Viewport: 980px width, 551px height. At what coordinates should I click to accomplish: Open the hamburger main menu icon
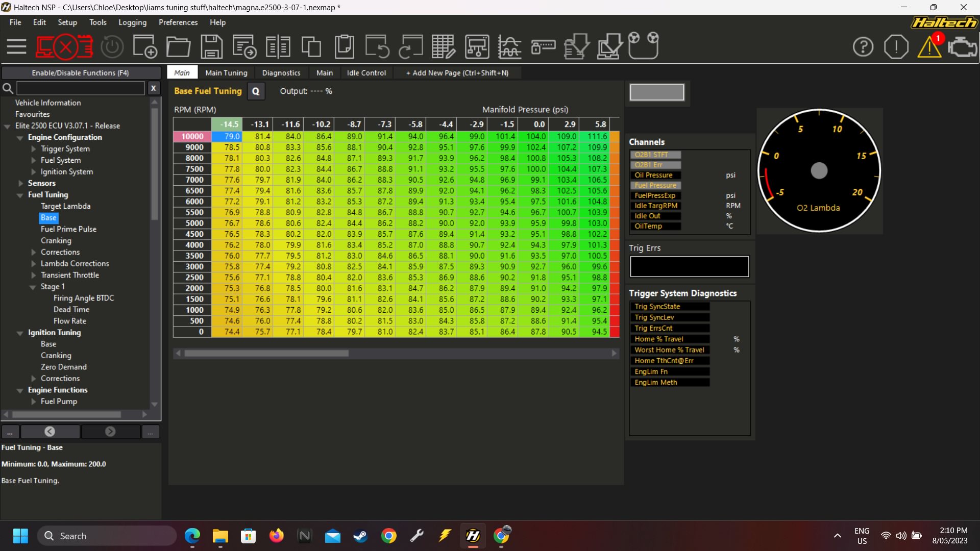pos(16,47)
